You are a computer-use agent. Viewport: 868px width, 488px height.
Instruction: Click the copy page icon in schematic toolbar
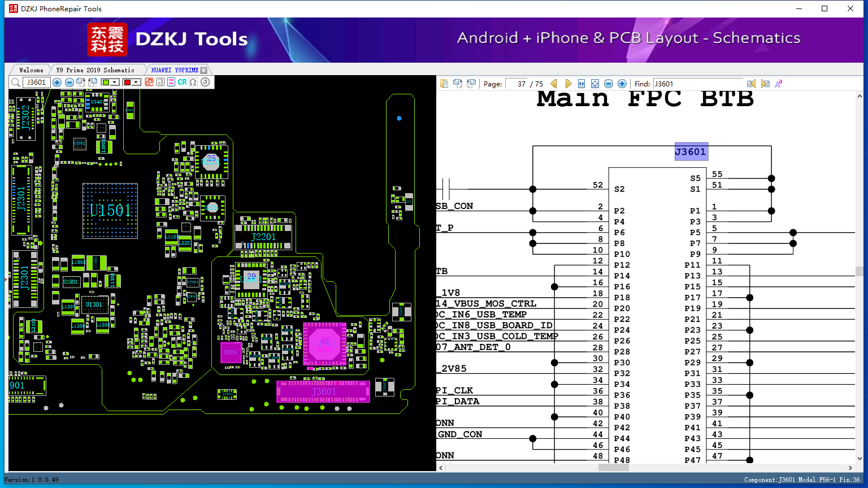[x=444, y=84]
